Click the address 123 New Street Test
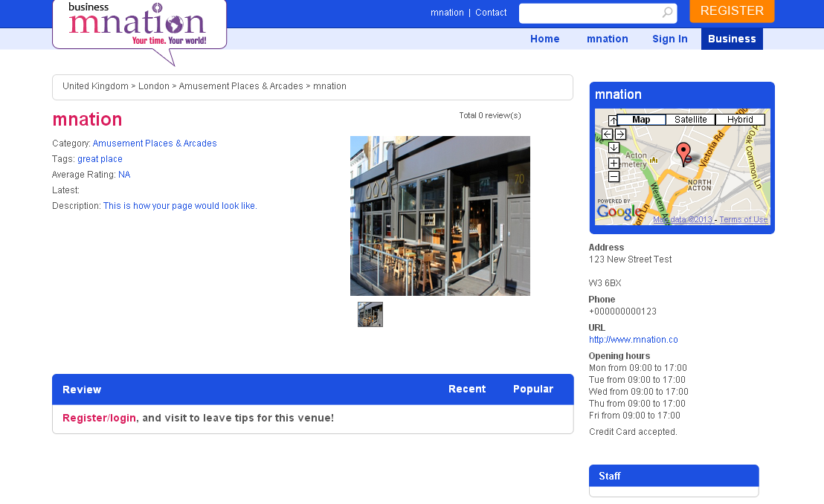 [630, 259]
